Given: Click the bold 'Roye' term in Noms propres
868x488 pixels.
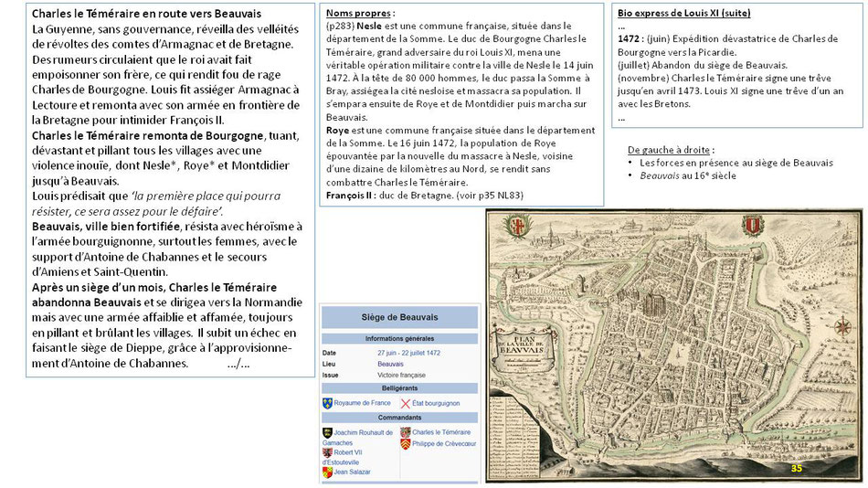Looking at the screenshot, I should [x=337, y=130].
